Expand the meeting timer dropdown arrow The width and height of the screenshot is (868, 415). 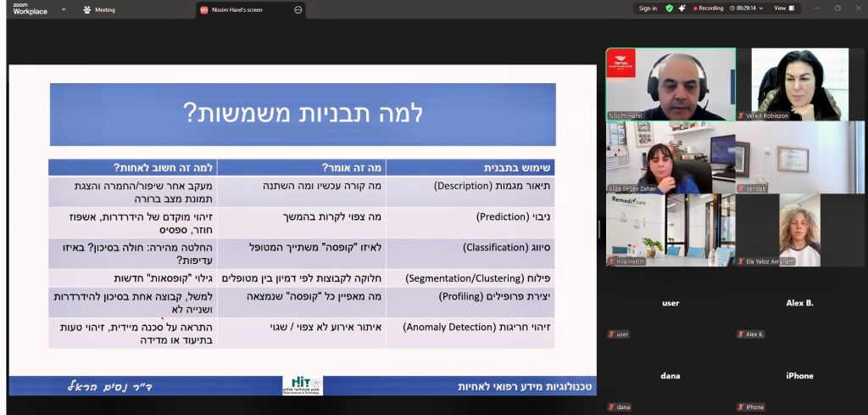tap(761, 8)
